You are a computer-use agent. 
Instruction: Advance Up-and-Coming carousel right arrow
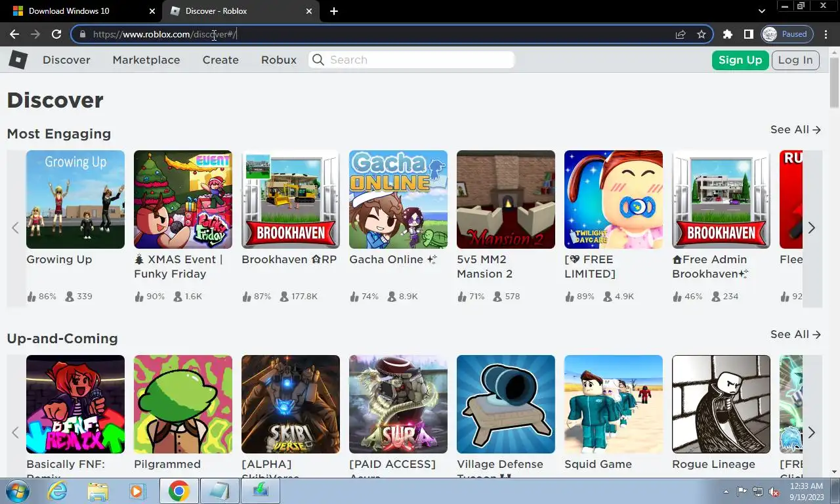812,432
